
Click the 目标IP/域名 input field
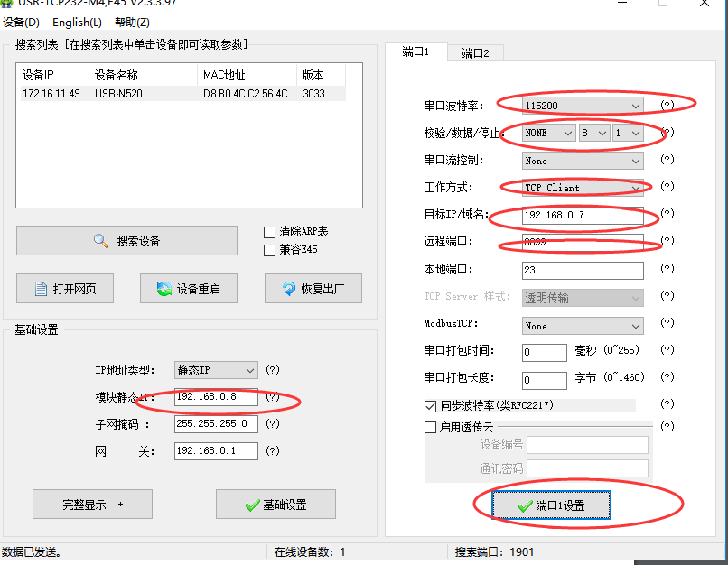[x=582, y=216]
